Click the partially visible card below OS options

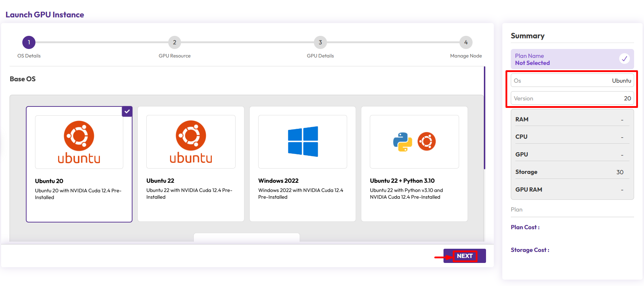(247, 237)
